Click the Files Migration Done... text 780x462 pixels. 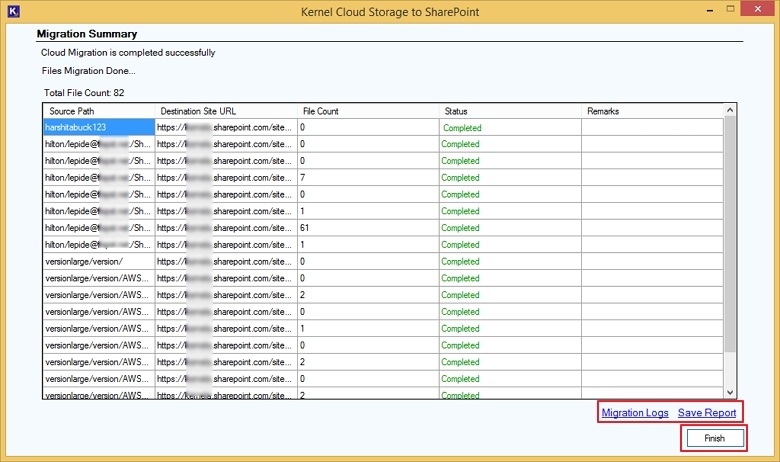coord(89,71)
